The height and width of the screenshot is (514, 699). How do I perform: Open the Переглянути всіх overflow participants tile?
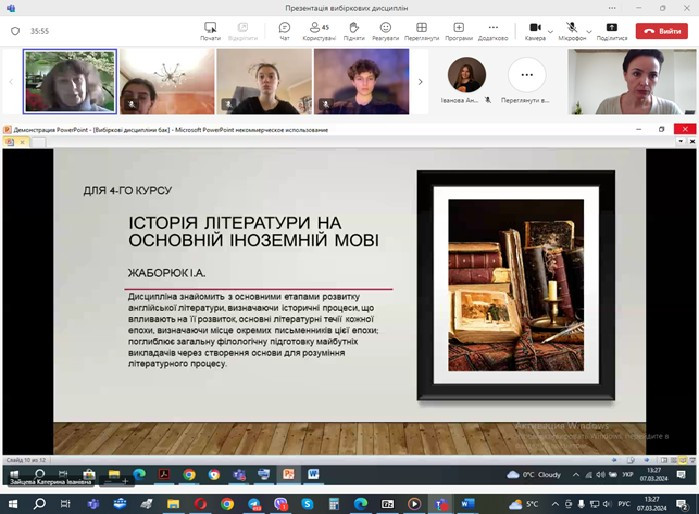pyautogui.click(x=526, y=76)
